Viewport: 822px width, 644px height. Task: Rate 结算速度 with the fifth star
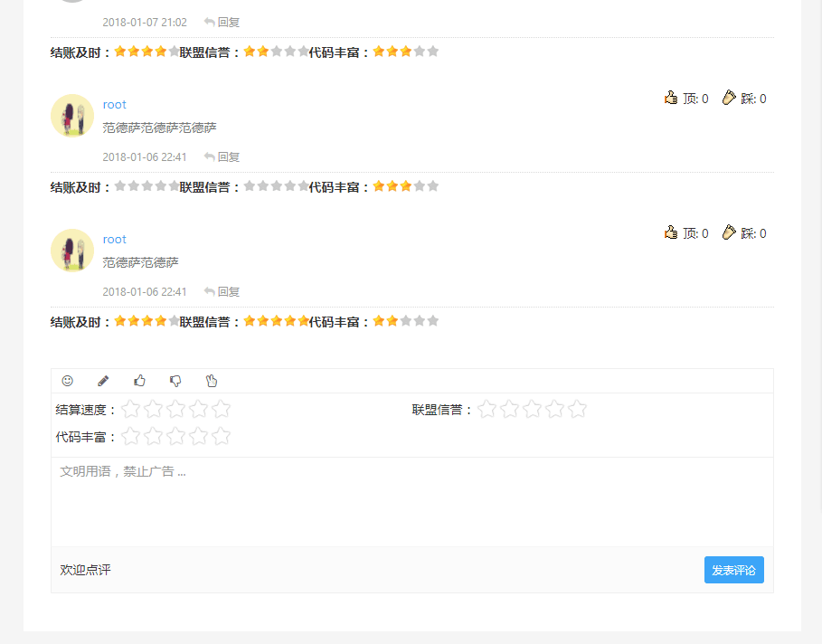[x=222, y=410]
